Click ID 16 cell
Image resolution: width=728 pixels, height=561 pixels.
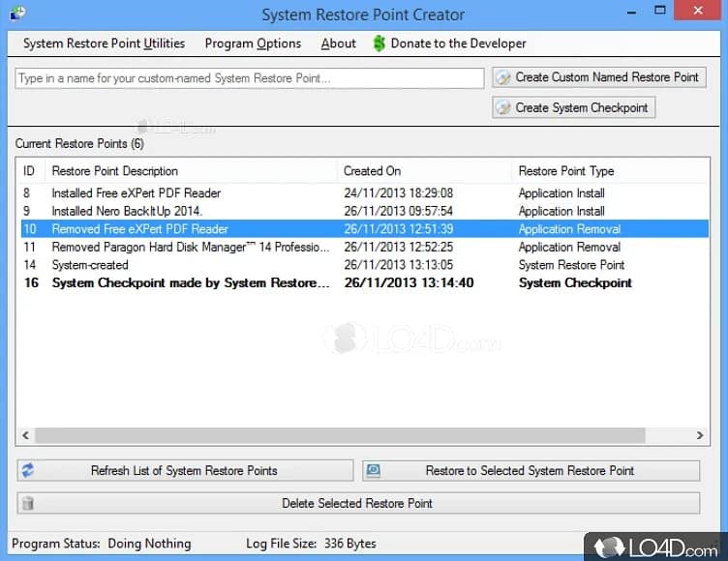click(x=32, y=283)
